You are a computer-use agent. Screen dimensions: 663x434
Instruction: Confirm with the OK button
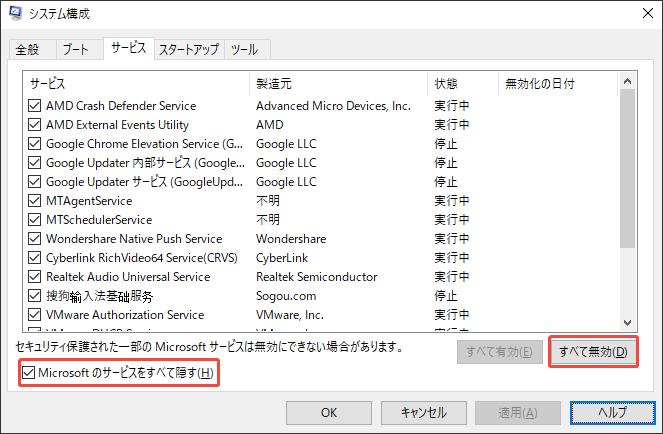click(329, 412)
